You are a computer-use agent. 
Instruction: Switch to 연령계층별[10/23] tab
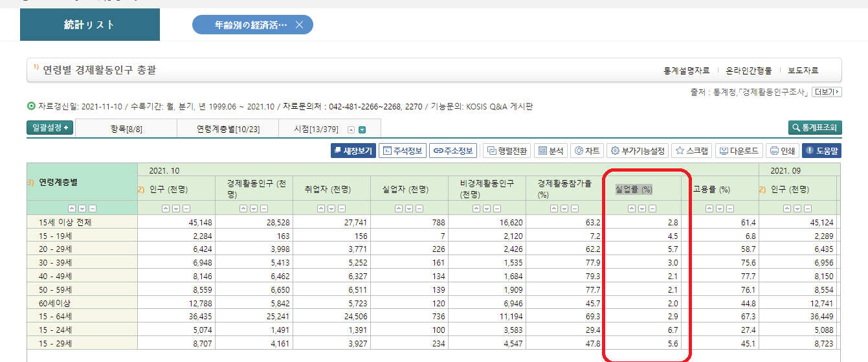click(228, 129)
